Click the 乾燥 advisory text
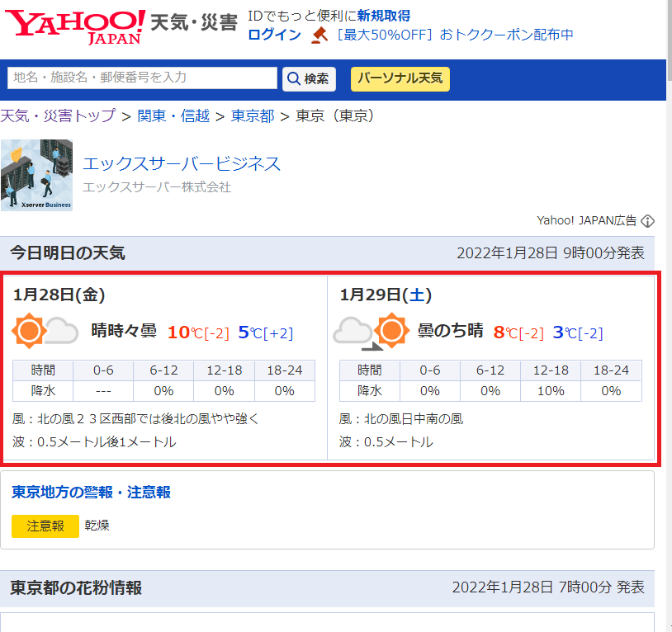This screenshot has width=672, height=632. [x=97, y=526]
